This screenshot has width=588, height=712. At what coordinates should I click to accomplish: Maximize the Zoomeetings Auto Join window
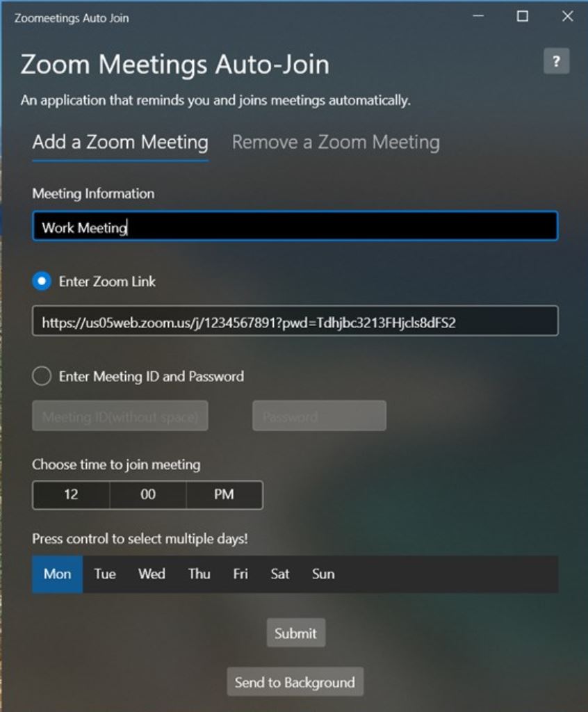pyautogui.click(x=523, y=17)
